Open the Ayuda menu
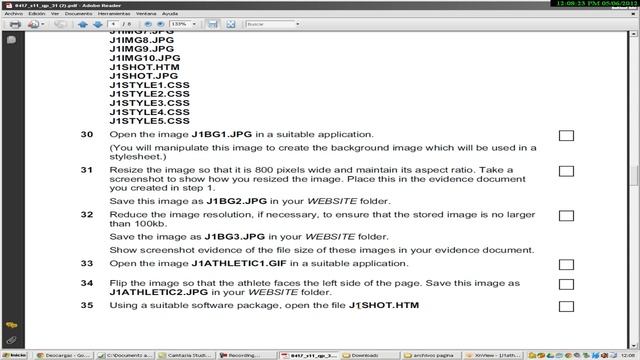 (170, 13)
